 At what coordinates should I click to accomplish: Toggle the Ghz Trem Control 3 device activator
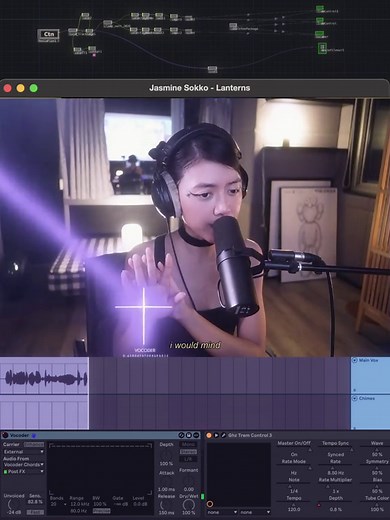pos(209,435)
